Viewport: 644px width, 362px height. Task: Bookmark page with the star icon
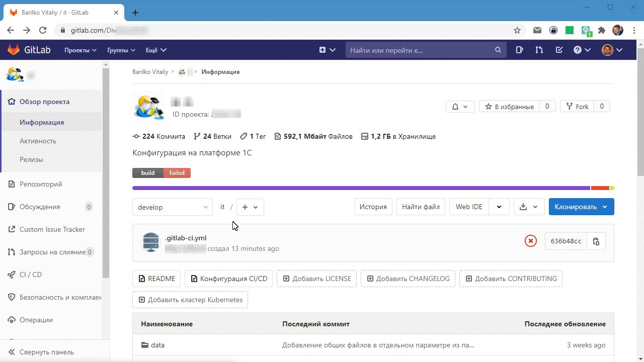[x=517, y=30]
